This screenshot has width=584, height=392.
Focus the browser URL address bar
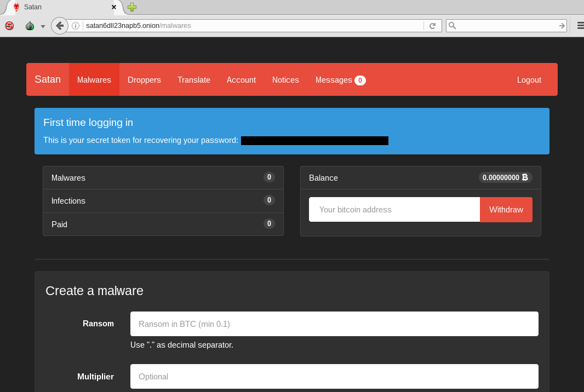click(252, 26)
